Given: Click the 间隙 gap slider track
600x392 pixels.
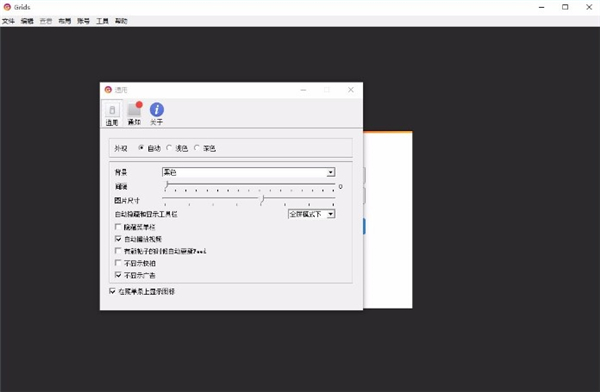Looking at the screenshot, I should (248, 186).
